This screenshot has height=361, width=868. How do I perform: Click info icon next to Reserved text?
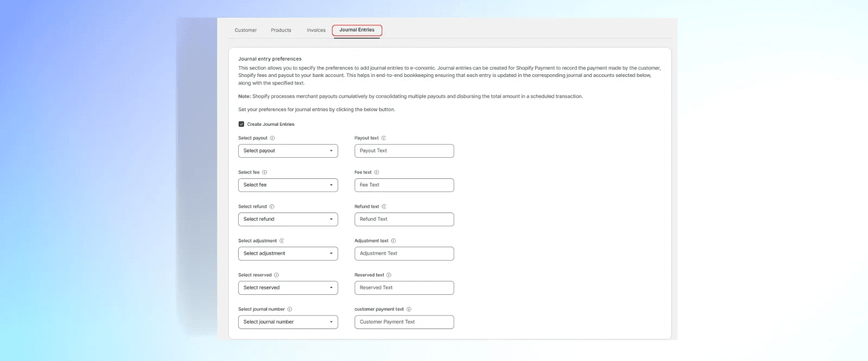click(388, 275)
